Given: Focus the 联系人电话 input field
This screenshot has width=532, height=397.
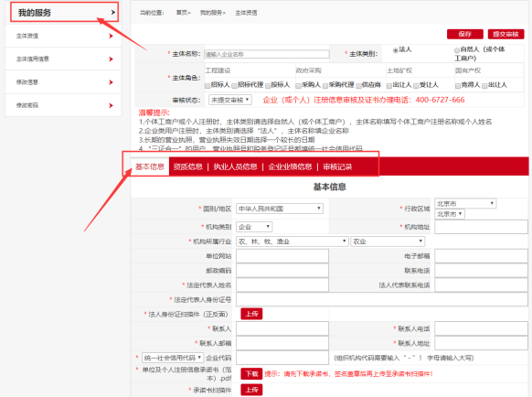Looking at the screenshot, I should [481, 328].
